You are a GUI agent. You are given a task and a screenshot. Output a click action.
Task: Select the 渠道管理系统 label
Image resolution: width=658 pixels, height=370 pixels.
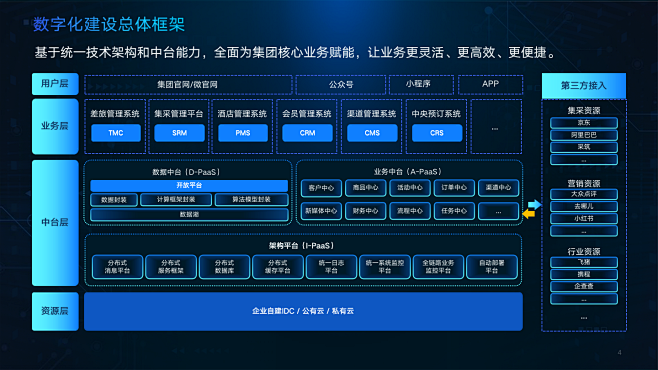(x=371, y=114)
